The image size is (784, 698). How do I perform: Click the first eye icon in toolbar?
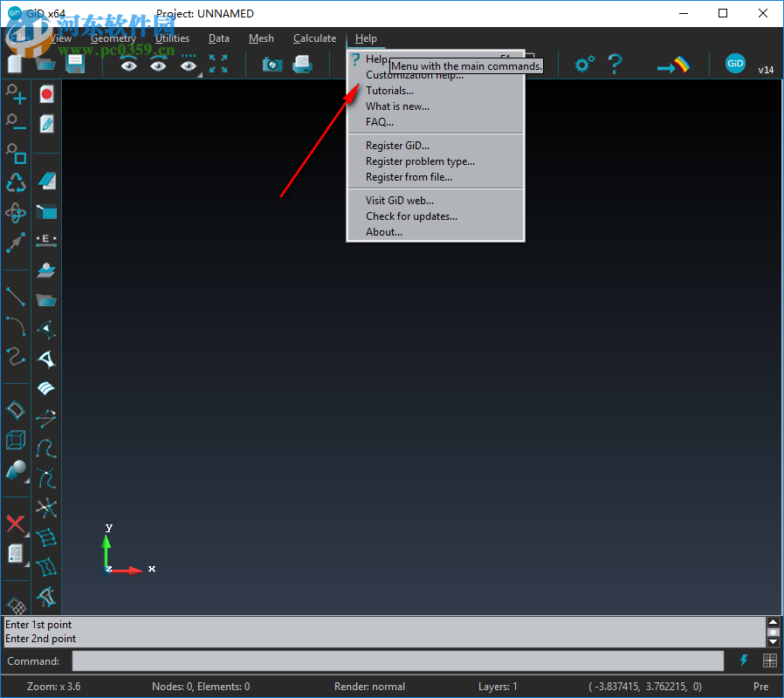(x=128, y=65)
